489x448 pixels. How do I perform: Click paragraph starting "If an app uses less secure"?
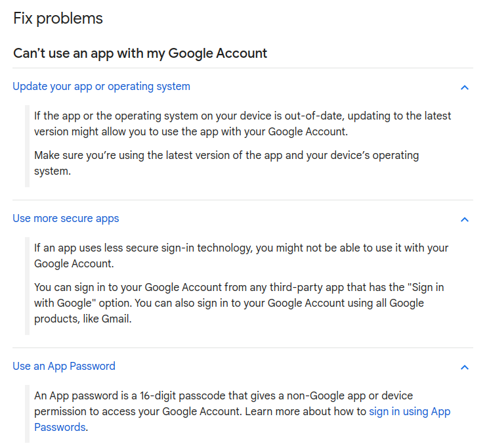coord(241,256)
